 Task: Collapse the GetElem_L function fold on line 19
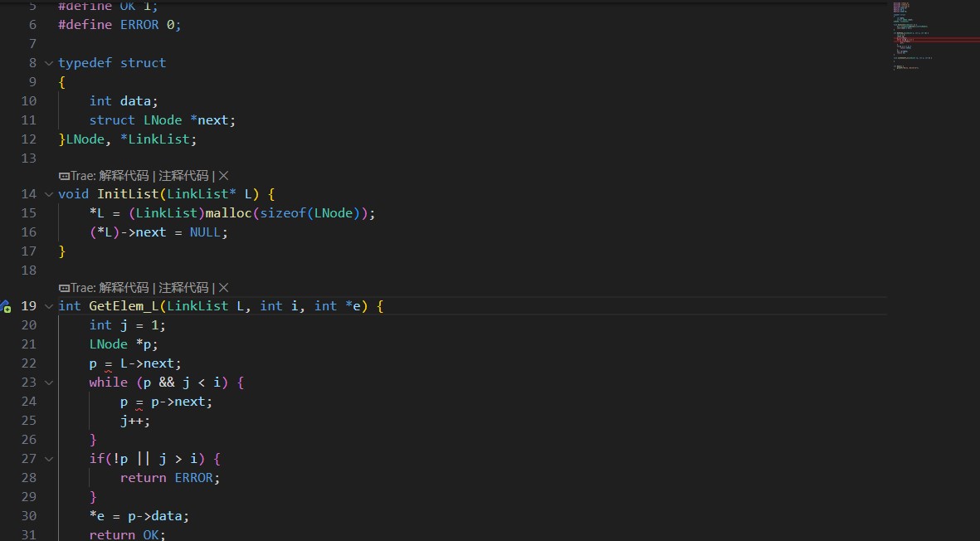pyautogui.click(x=49, y=306)
